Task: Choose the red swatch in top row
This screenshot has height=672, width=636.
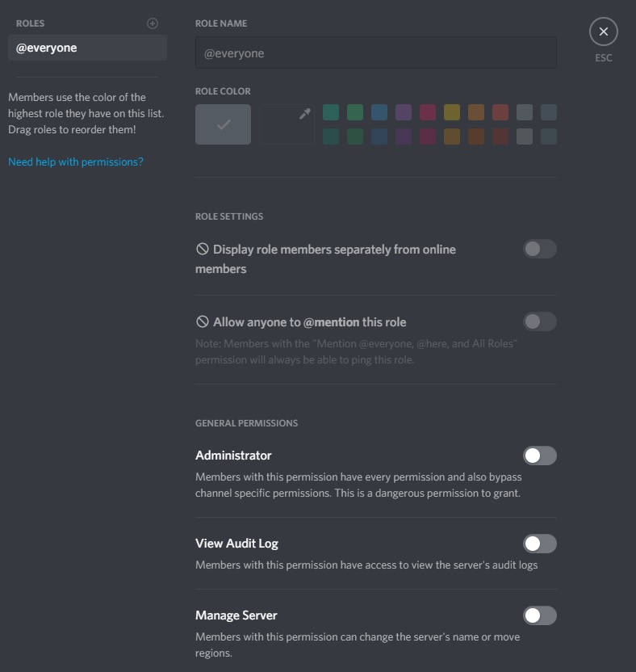Action: tap(500, 112)
